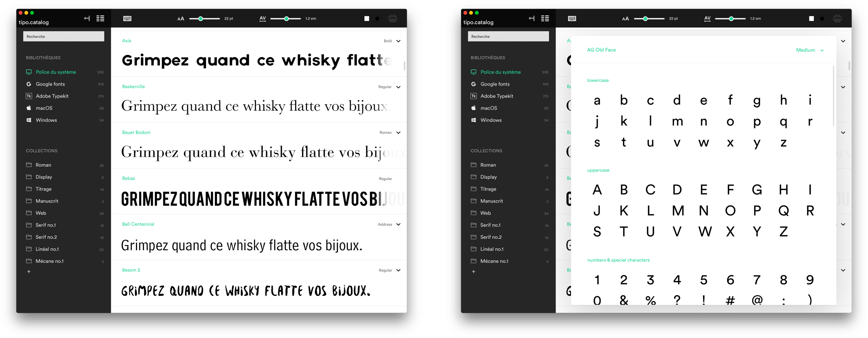The image size is (868, 338).
Task: Add a new collection in left window sidebar
Action: [x=29, y=271]
